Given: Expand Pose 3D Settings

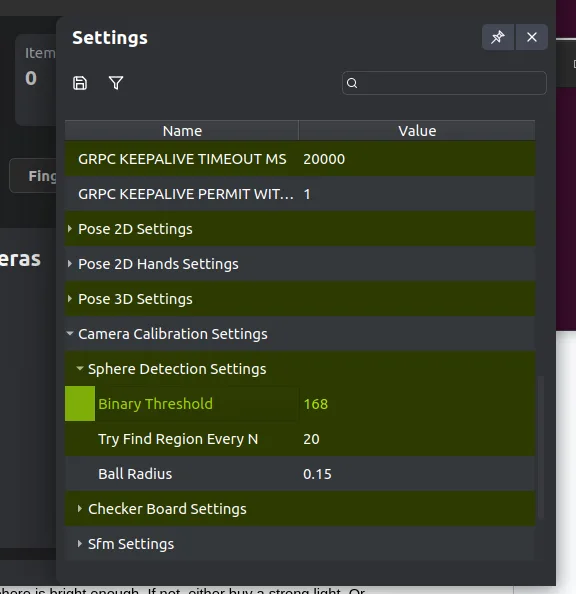Looking at the screenshot, I should 70,299.
